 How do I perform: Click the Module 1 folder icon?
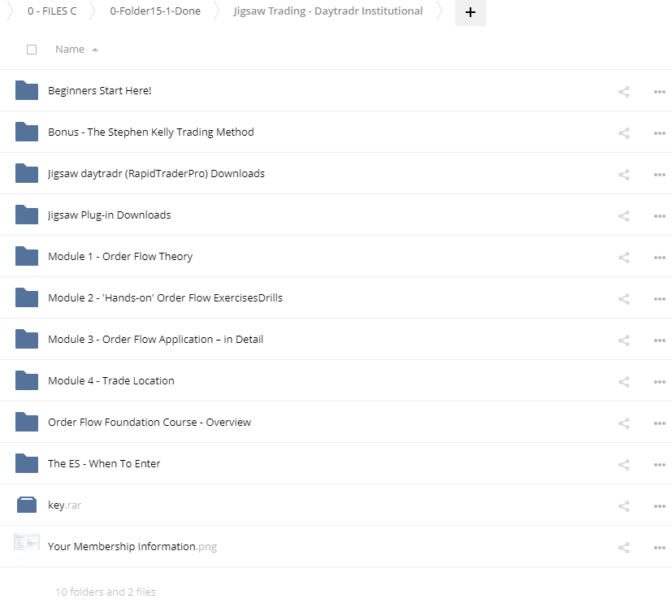[27, 256]
